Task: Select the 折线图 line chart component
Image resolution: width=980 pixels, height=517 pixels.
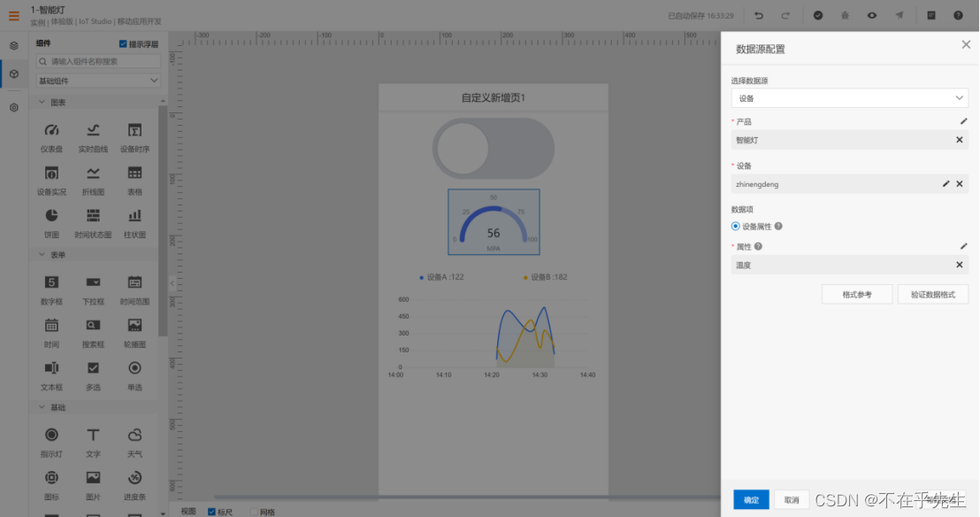Action: pyautogui.click(x=93, y=181)
